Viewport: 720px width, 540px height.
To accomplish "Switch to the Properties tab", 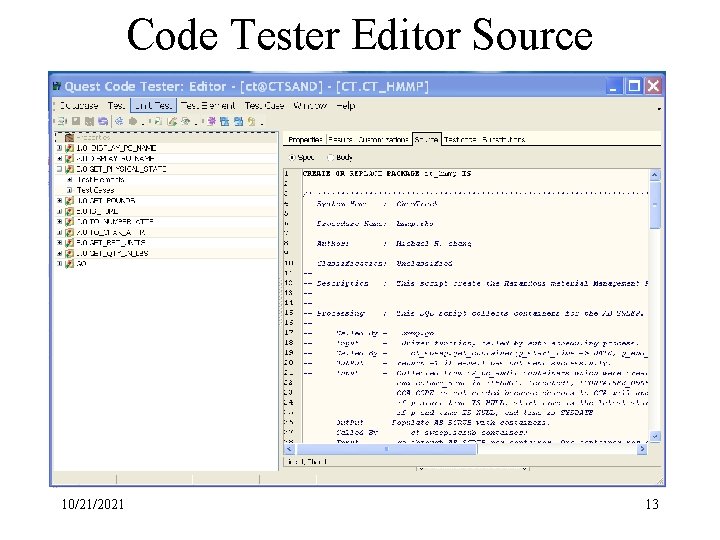I will 305,140.
